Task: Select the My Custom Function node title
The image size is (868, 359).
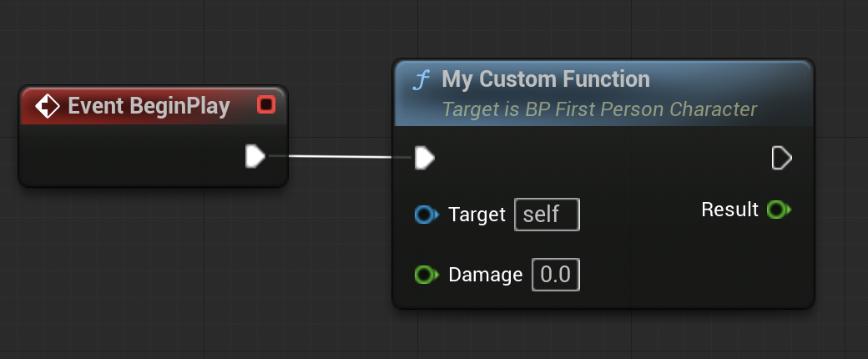Action: coord(546,79)
